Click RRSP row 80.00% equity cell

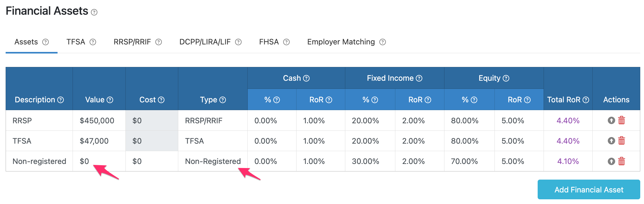[469, 120]
